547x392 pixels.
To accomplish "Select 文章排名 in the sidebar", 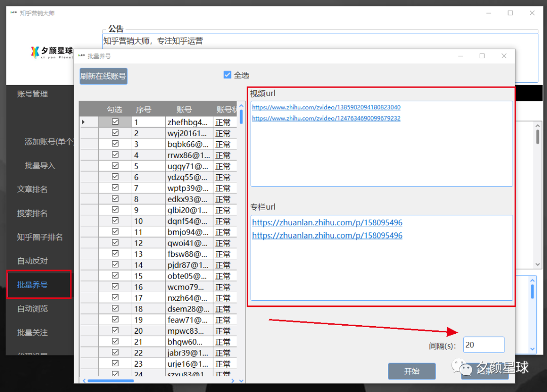I will click(32, 189).
